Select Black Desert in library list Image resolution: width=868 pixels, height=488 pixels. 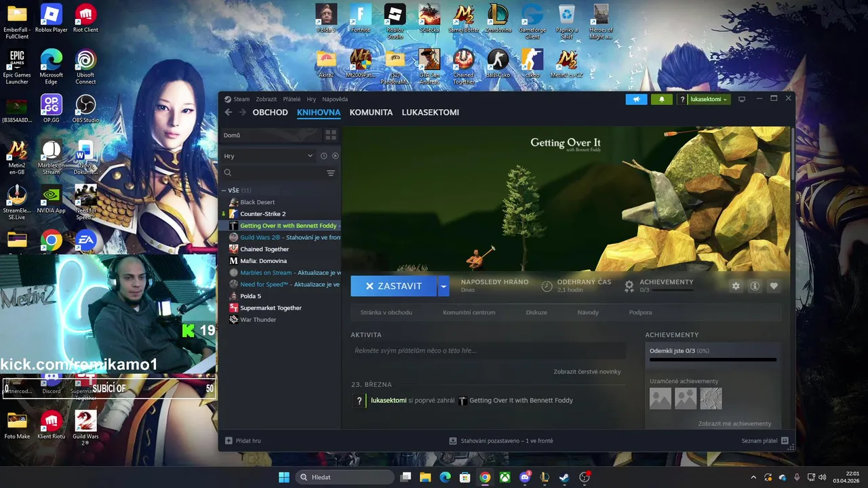pyautogui.click(x=257, y=202)
